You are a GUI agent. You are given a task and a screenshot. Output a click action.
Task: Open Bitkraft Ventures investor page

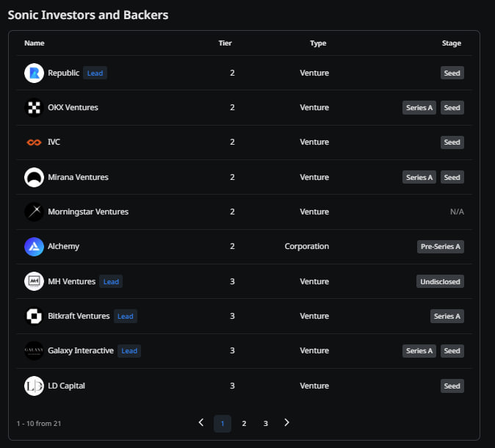[x=79, y=316]
